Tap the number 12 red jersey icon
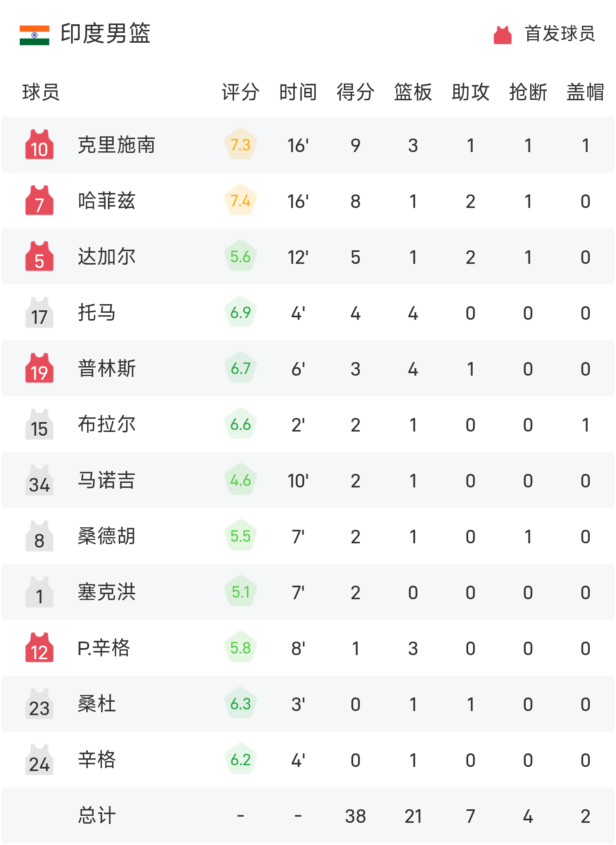616x845 pixels. pos(39,648)
